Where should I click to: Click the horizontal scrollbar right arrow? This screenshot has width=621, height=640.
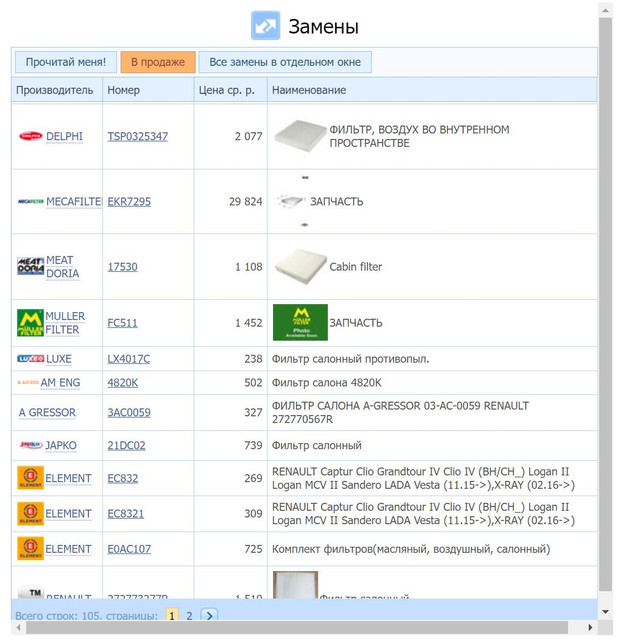click(x=590, y=628)
